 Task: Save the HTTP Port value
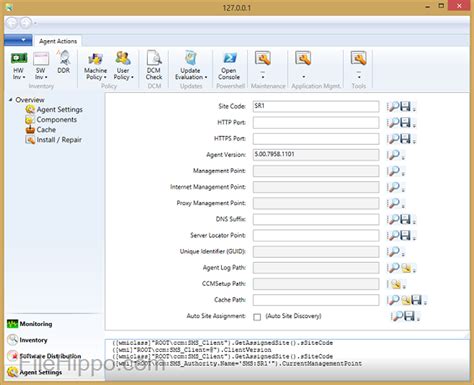point(405,123)
